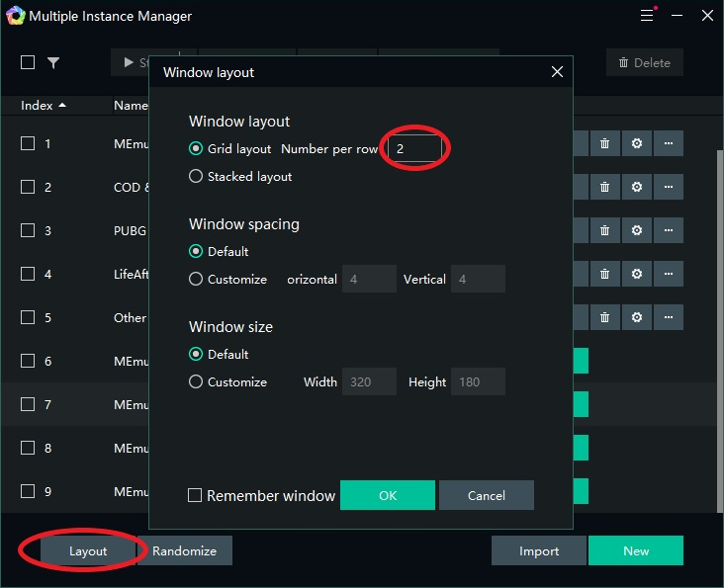Click trash icon for instance 4
Image resolution: width=724 pixels, height=588 pixels.
(604, 274)
